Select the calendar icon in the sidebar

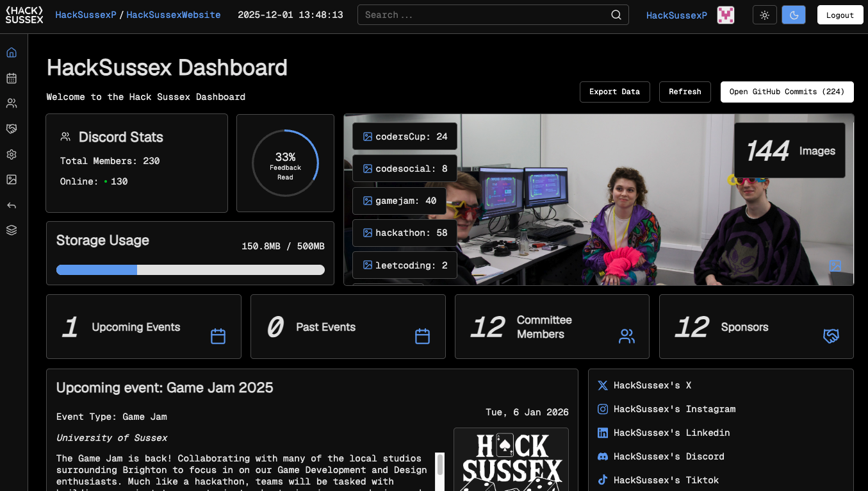(x=11, y=78)
